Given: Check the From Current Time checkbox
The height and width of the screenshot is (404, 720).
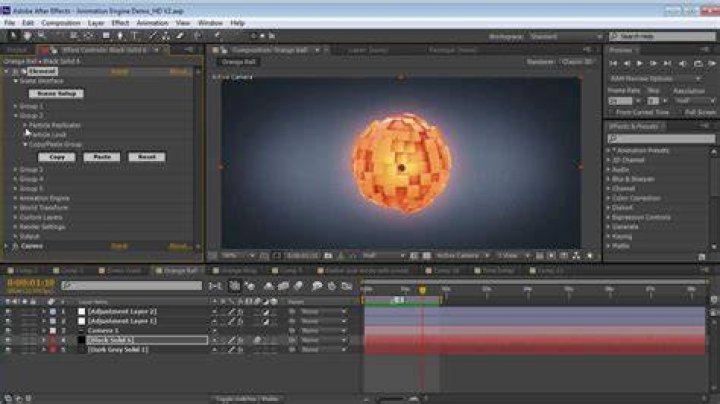Looking at the screenshot, I should pyautogui.click(x=611, y=112).
